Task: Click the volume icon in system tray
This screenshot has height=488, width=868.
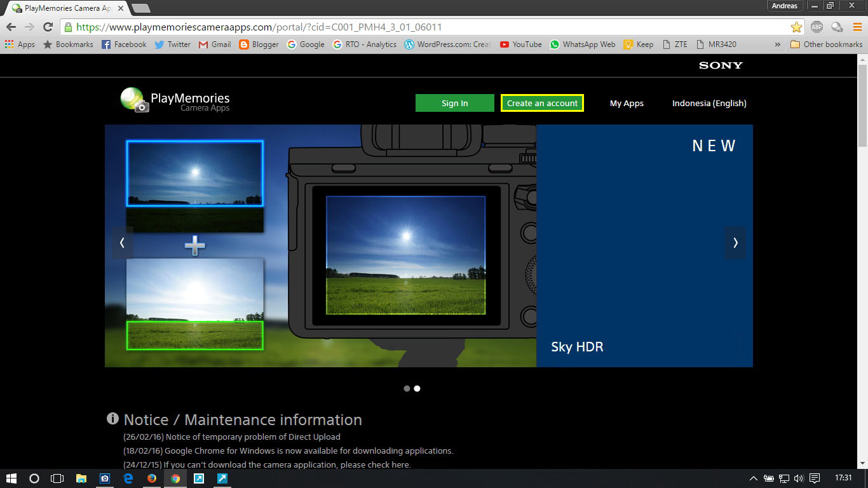Action: [x=799, y=478]
